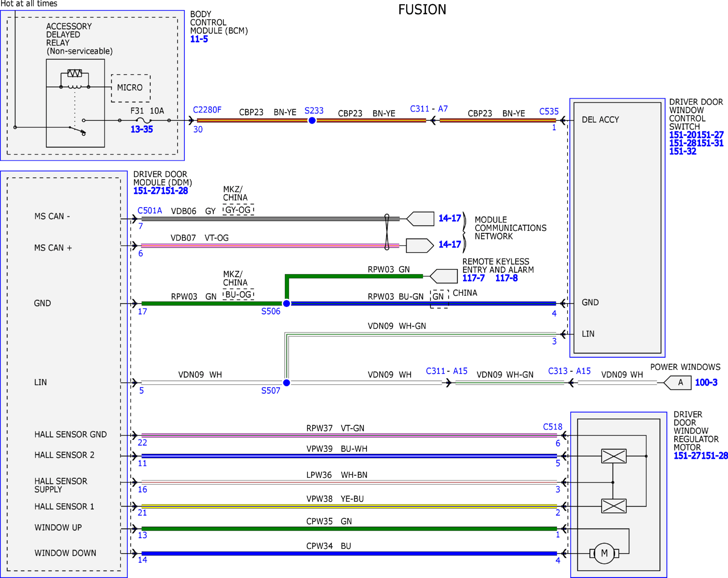Click the 'DEL ACCY' pin label
728x578 pixels.
(x=601, y=120)
